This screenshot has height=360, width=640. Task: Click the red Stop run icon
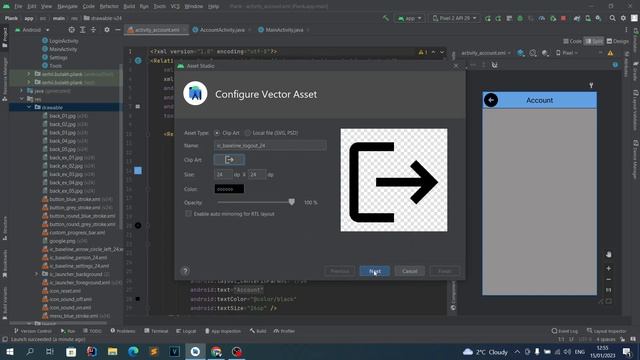tap(563, 18)
